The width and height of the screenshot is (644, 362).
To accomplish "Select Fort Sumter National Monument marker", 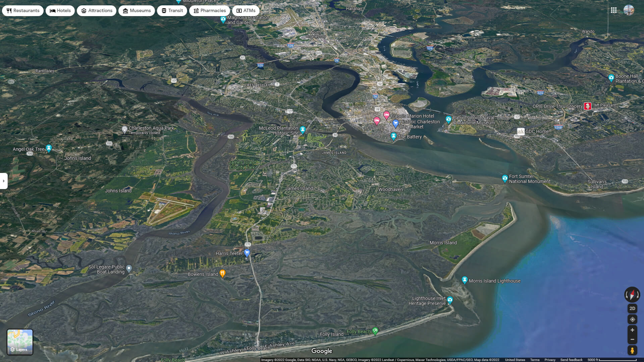I will pos(505,178).
